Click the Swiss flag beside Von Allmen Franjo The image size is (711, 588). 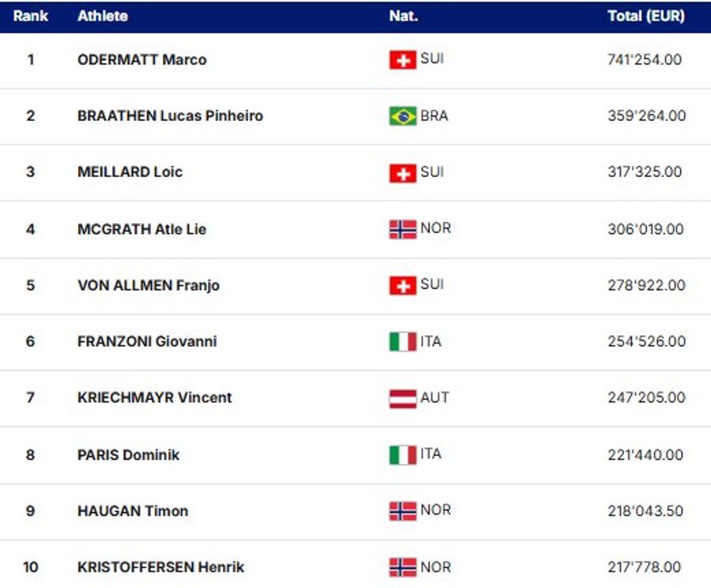(x=402, y=285)
